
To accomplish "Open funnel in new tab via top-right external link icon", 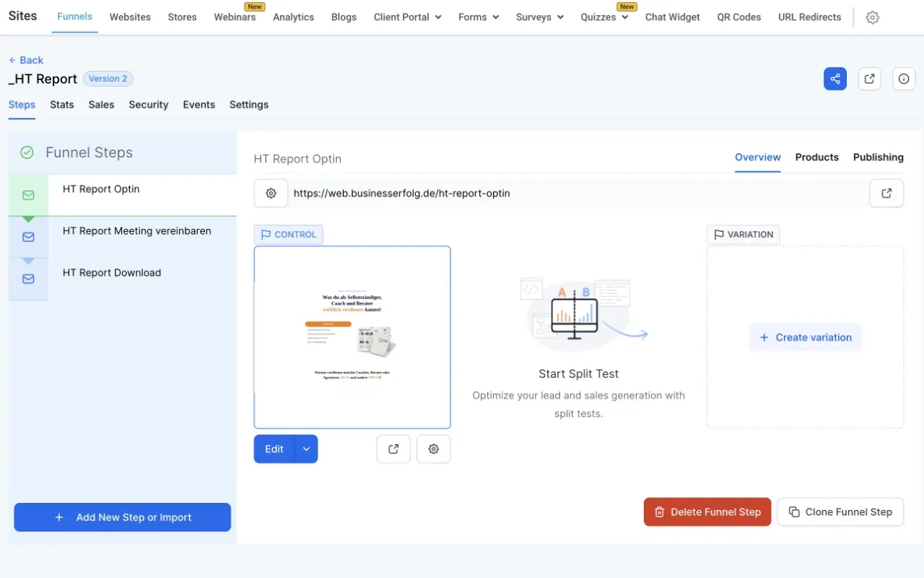I will pos(868,78).
